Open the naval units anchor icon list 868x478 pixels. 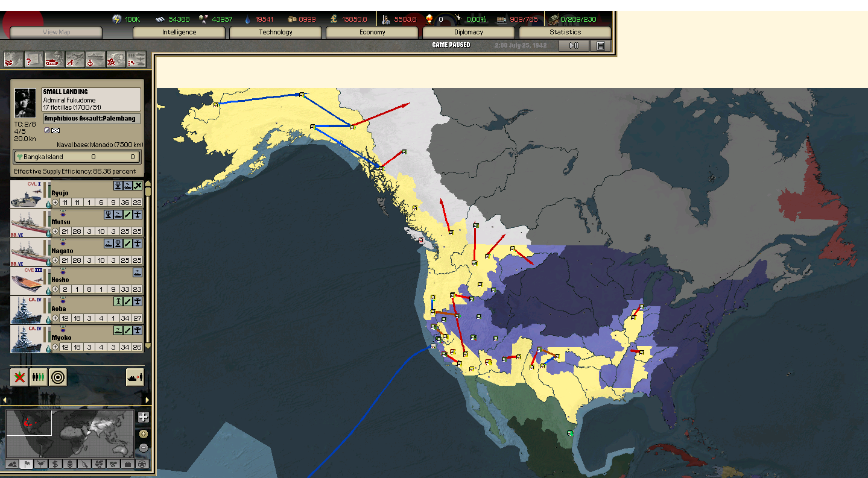[95, 60]
